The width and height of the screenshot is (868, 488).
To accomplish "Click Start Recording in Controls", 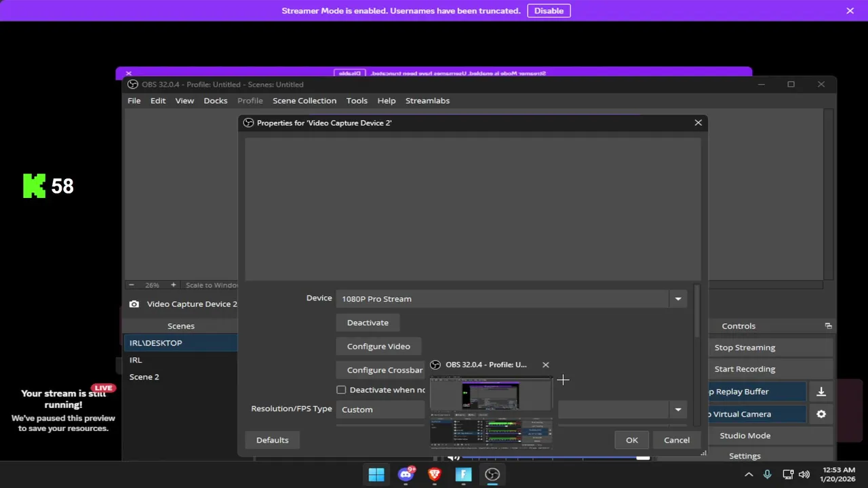I will pyautogui.click(x=745, y=369).
